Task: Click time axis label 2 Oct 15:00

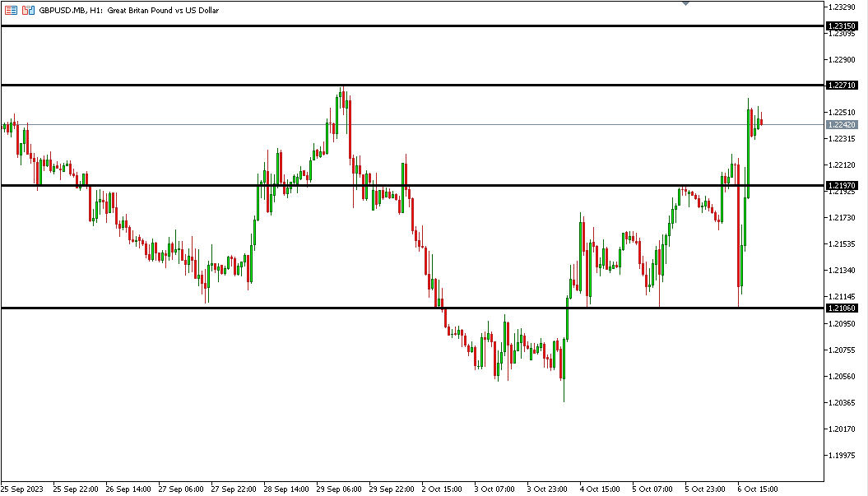Action: [x=442, y=489]
